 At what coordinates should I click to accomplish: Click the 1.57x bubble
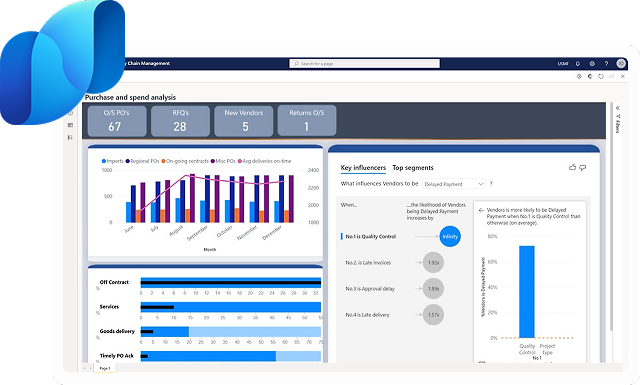click(x=433, y=315)
